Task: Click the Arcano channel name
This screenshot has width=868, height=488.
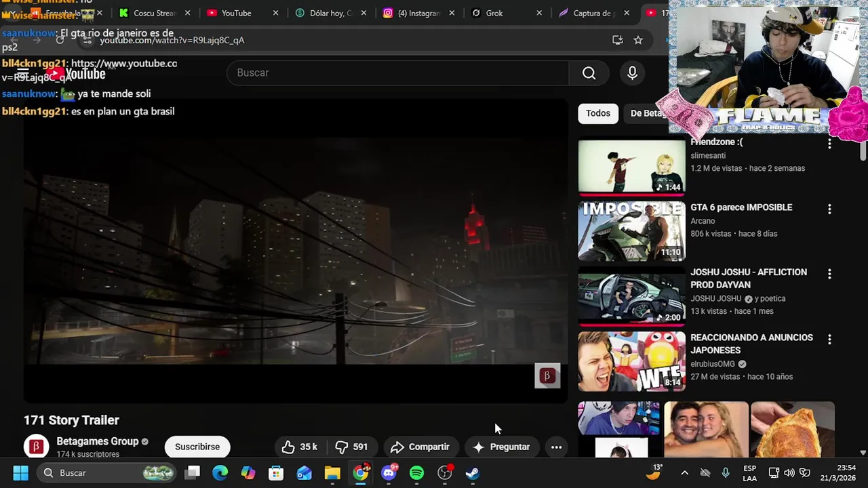Action: point(703,221)
